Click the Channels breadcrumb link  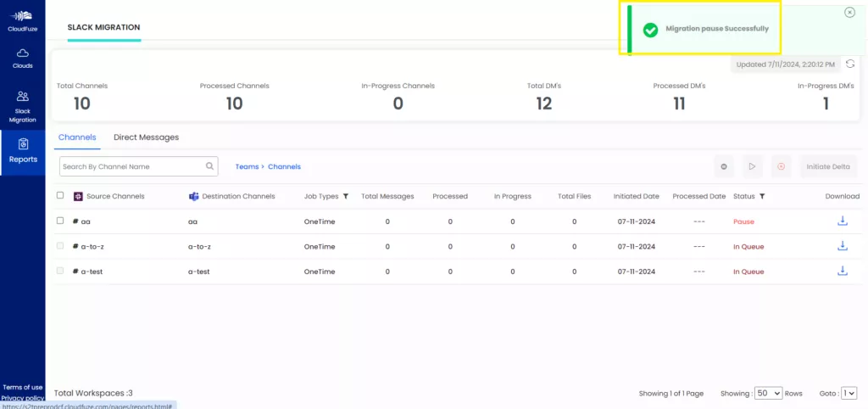coord(285,166)
